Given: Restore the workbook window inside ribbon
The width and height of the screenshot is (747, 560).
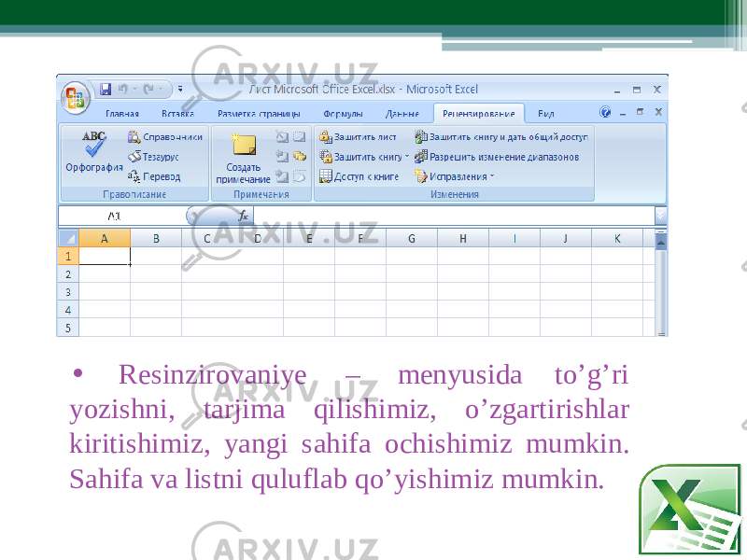Looking at the screenshot, I should tap(640, 112).
